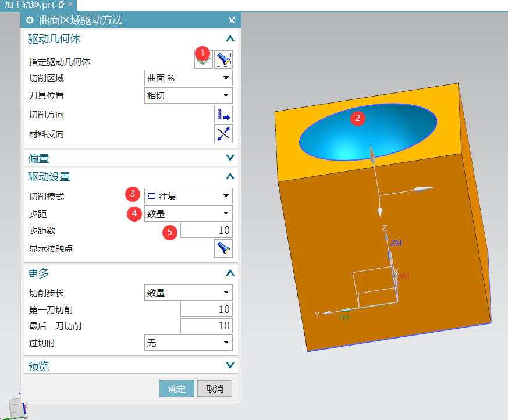
Task: Switch to the 加工轨迹.prt tab
Action: pos(29,4)
